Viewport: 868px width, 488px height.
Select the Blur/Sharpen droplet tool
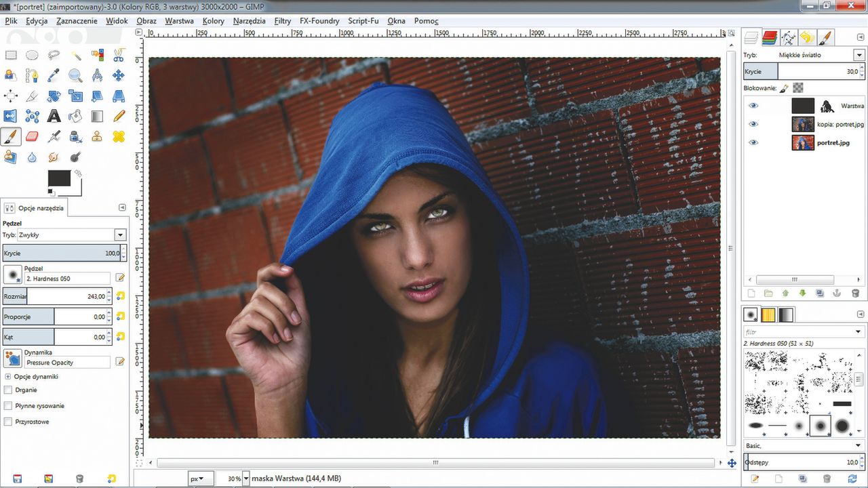click(x=32, y=157)
